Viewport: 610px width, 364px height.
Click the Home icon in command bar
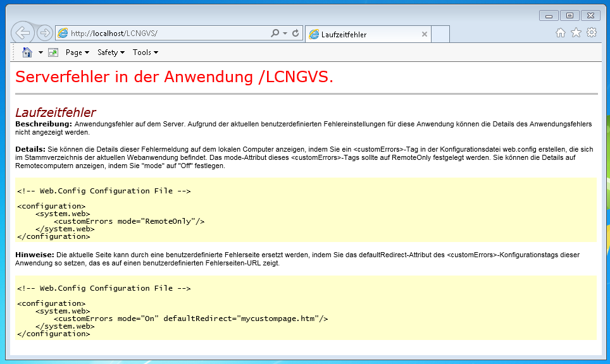point(27,52)
